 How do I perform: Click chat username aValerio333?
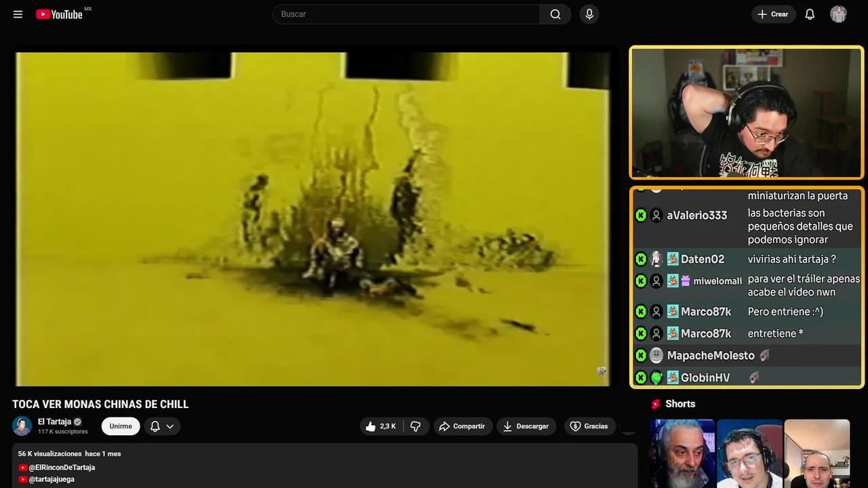pos(697,216)
